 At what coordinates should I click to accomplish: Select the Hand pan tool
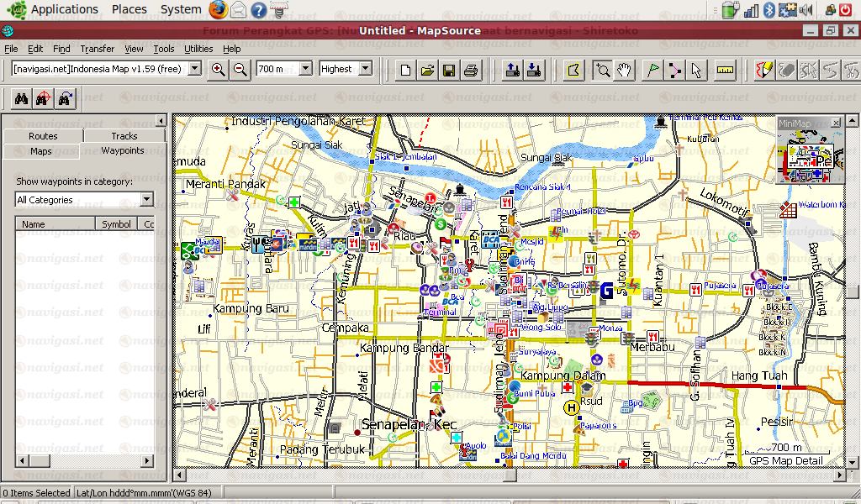[x=623, y=70]
